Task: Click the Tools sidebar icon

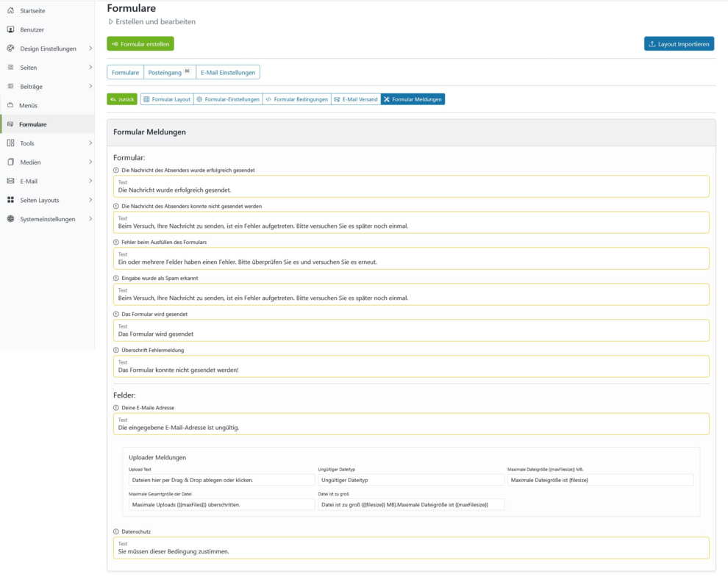Action: [11, 143]
